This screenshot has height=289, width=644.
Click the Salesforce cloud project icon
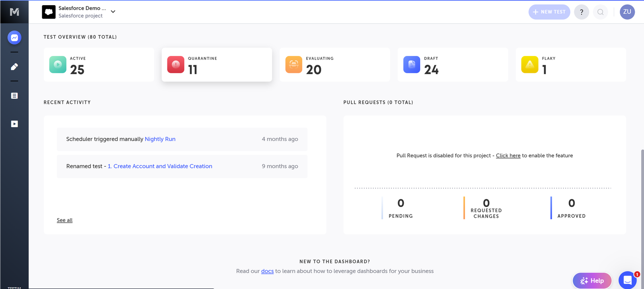pyautogui.click(x=49, y=12)
